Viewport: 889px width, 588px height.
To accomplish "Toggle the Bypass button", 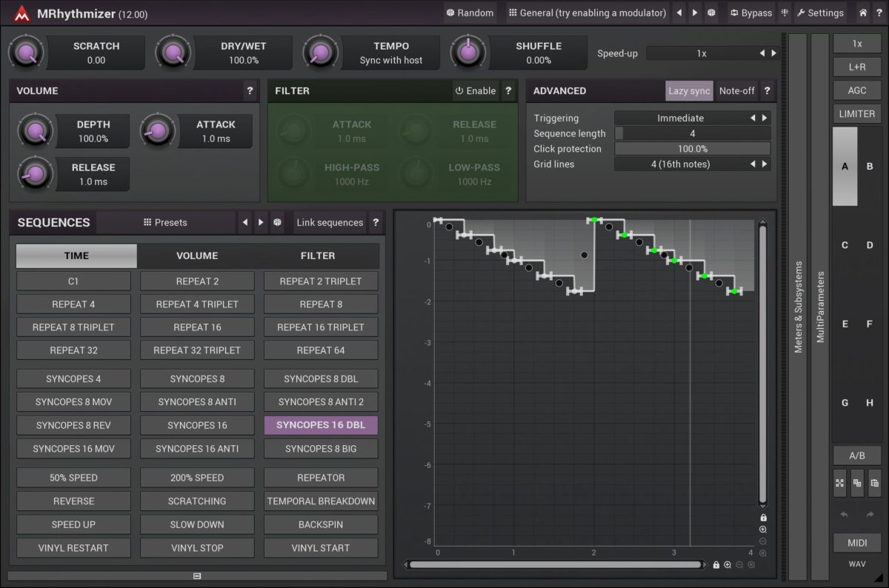I will click(750, 13).
